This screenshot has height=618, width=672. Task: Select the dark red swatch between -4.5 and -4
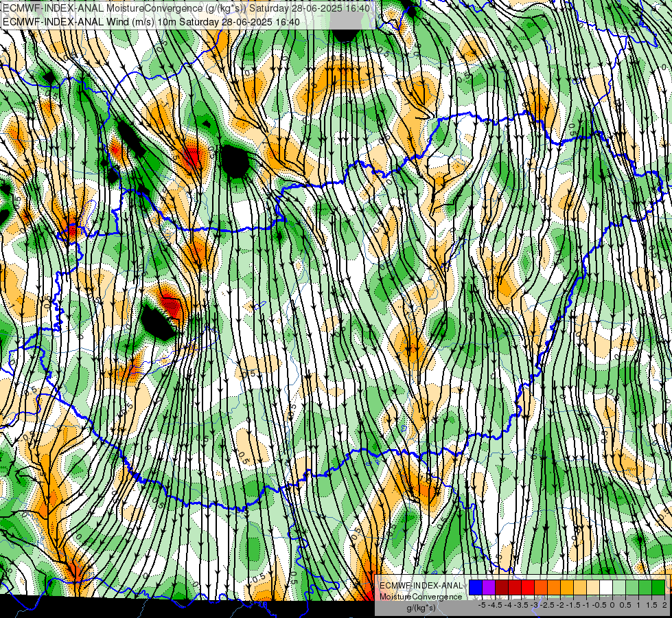(502, 587)
